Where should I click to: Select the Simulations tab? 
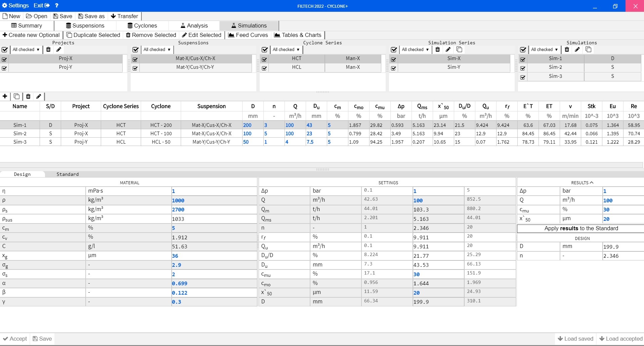click(249, 26)
